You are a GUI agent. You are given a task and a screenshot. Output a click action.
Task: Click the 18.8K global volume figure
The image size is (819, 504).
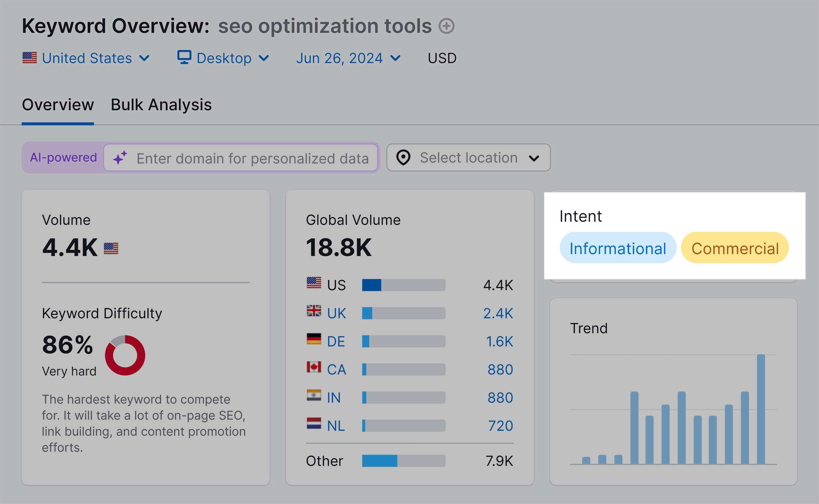[338, 248]
